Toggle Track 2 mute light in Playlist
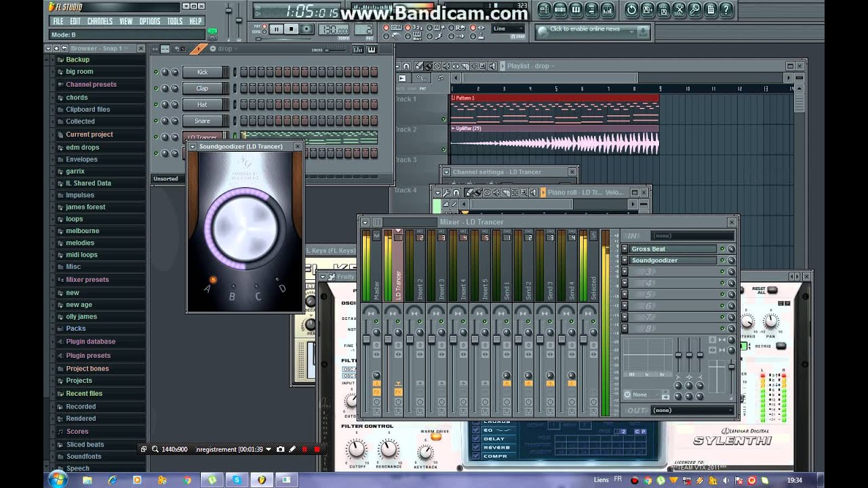Image resolution: width=868 pixels, height=488 pixels. pyautogui.click(x=444, y=149)
